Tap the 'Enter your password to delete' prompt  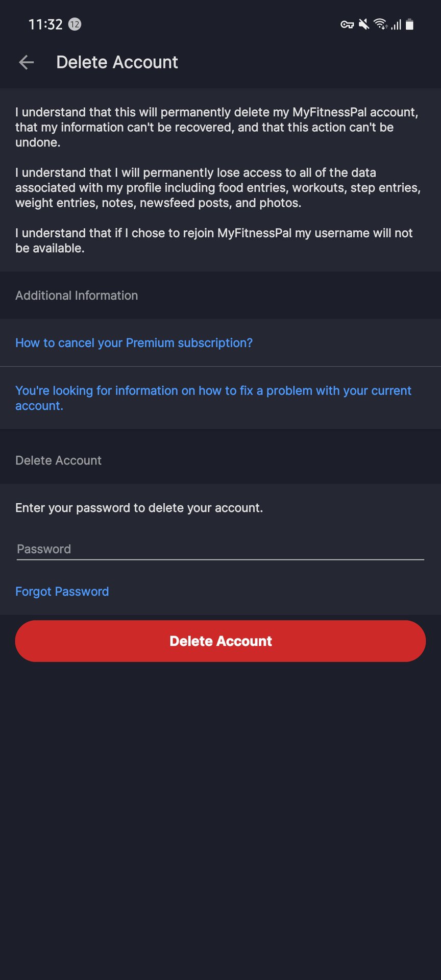click(x=139, y=507)
